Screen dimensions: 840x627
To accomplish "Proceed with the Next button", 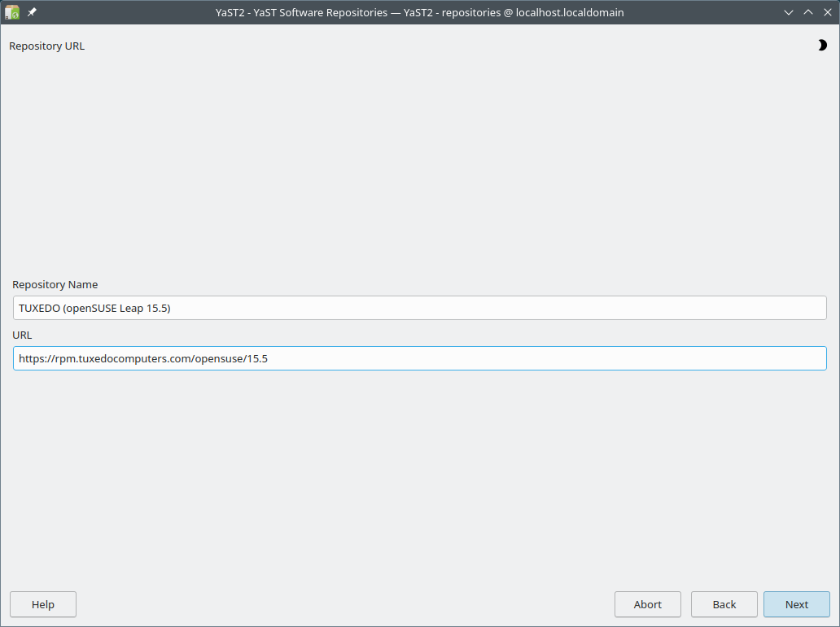I will pos(797,604).
